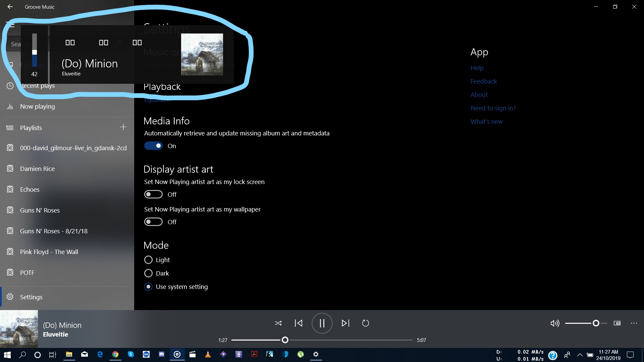Open Now playing bars icon
Viewport: 644px width, 362px height.
(x=10, y=107)
